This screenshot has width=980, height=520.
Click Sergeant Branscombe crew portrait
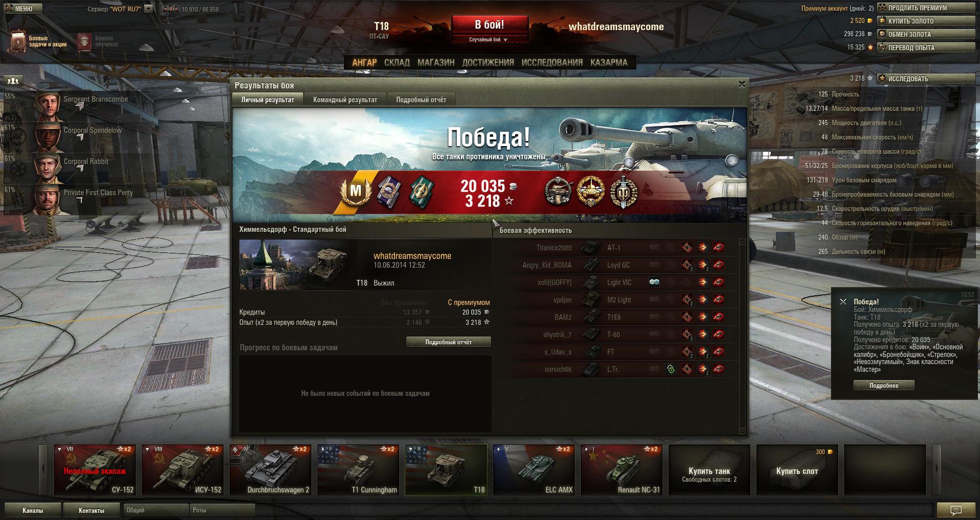[x=48, y=106]
